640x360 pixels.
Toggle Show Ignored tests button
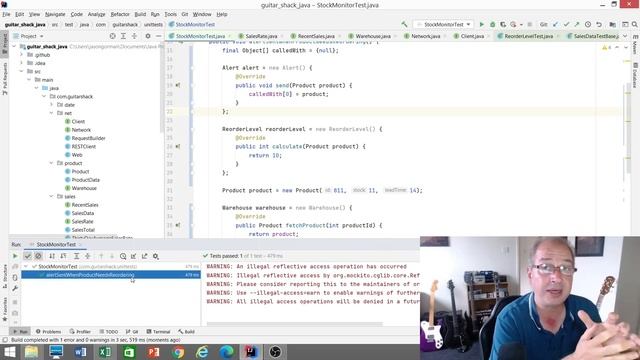(x=38, y=256)
